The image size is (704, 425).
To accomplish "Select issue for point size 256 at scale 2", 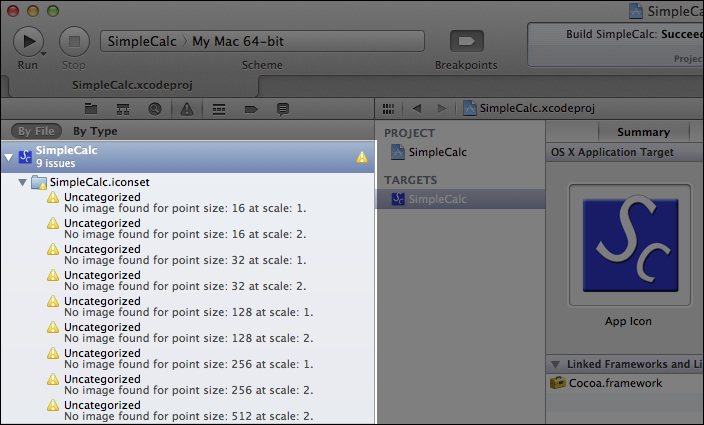I will [x=188, y=385].
